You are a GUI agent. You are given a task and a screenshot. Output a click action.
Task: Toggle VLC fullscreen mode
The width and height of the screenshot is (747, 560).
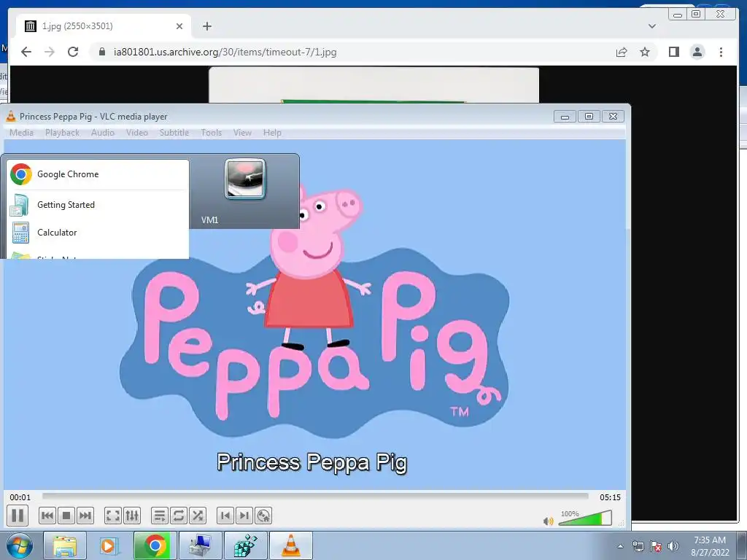click(x=113, y=516)
